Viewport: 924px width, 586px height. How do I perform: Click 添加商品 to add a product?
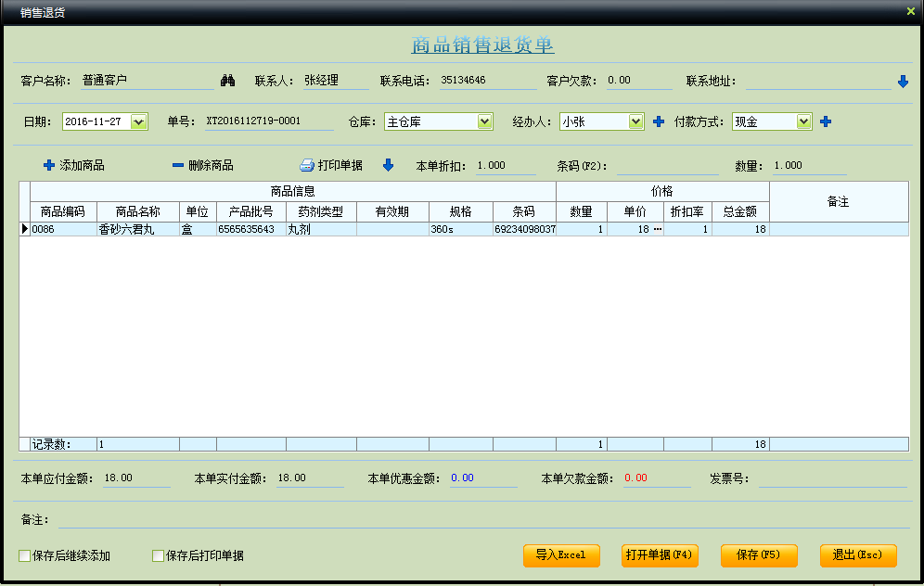pos(74,165)
